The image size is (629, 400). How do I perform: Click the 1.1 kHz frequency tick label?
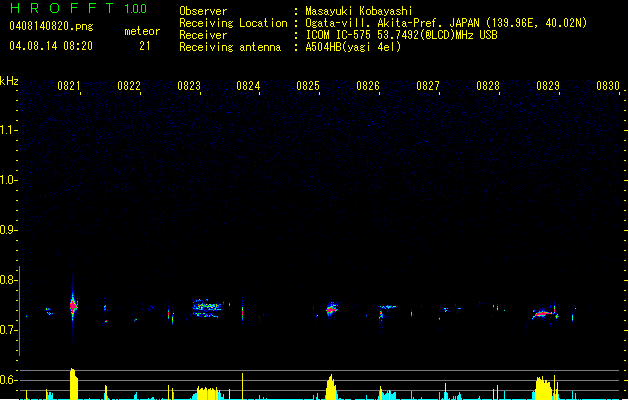pos(8,130)
